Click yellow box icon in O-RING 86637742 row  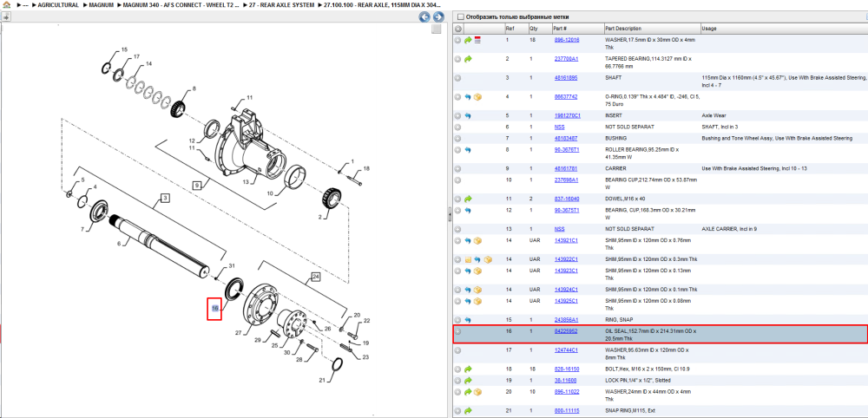click(x=477, y=97)
